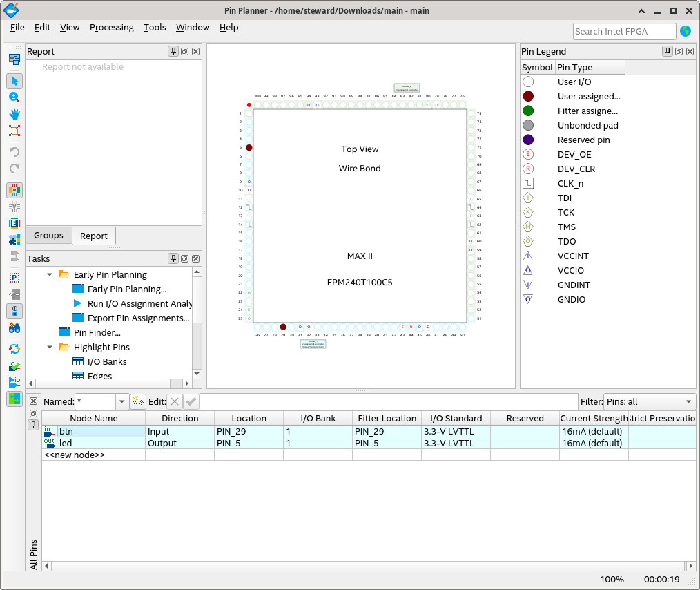Screen dimensions: 700x590
Task: Select the arrow Selection tool
Action: pyautogui.click(x=14, y=81)
